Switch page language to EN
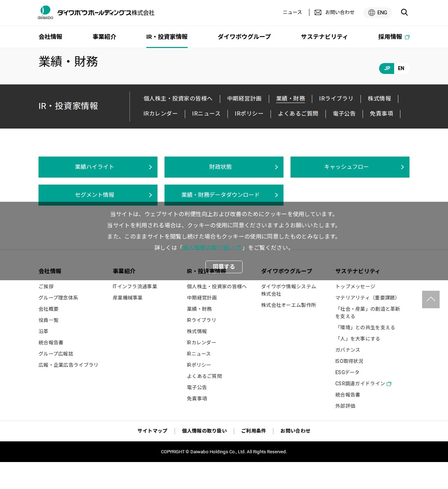This screenshot has width=448, height=489. (x=401, y=68)
